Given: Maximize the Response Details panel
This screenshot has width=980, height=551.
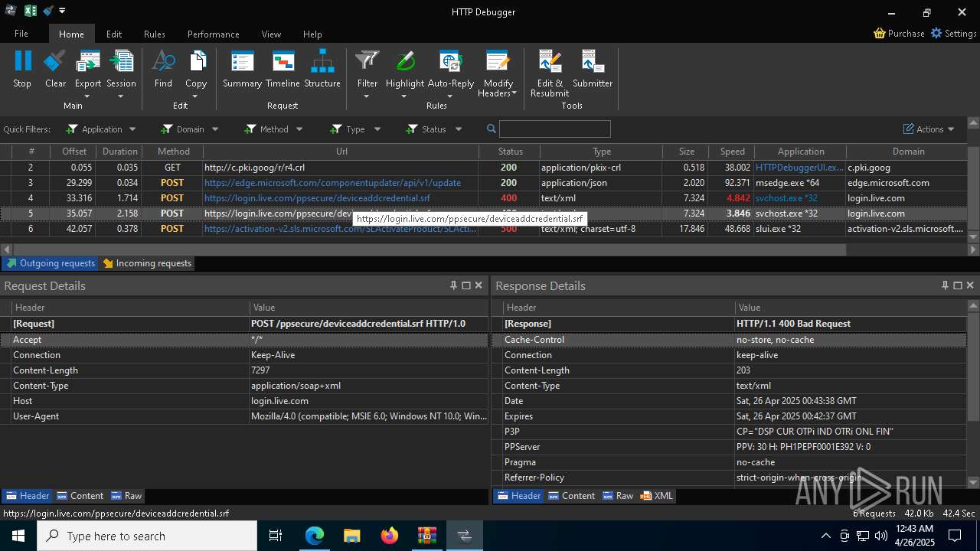Looking at the screenshot, I should 957,285.
